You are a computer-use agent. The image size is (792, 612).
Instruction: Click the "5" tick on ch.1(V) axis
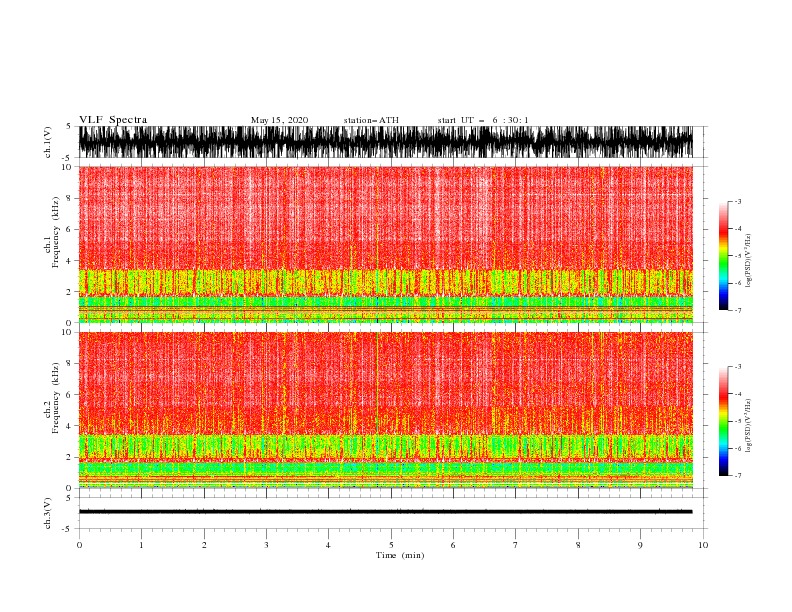pos(69,127)
